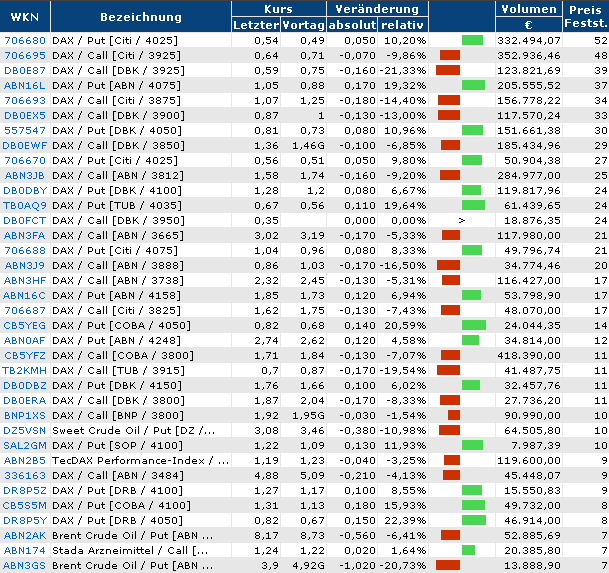Viewport: 609px width, 573px height.
Task: Open WKN link 557547
Action: tap(25, 131)
